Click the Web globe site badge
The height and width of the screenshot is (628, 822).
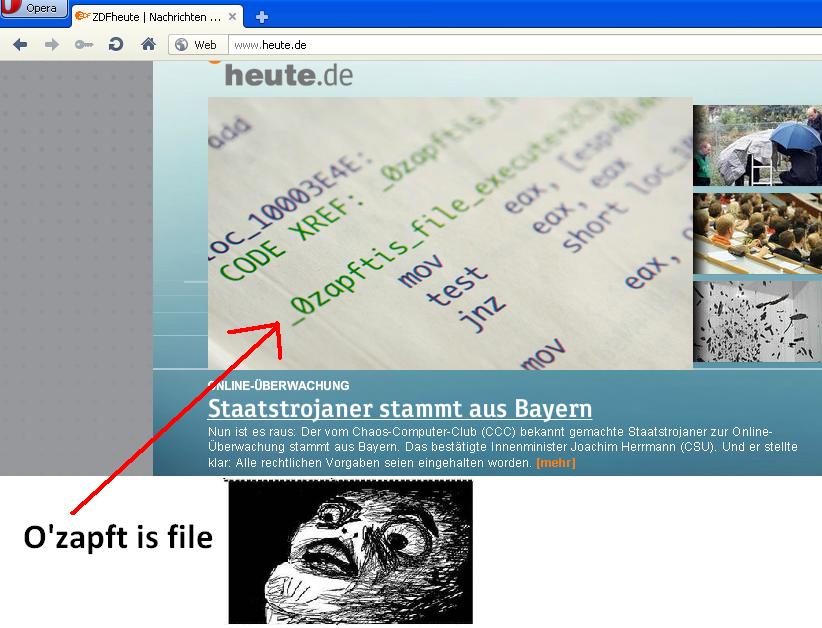pos(196,45)
